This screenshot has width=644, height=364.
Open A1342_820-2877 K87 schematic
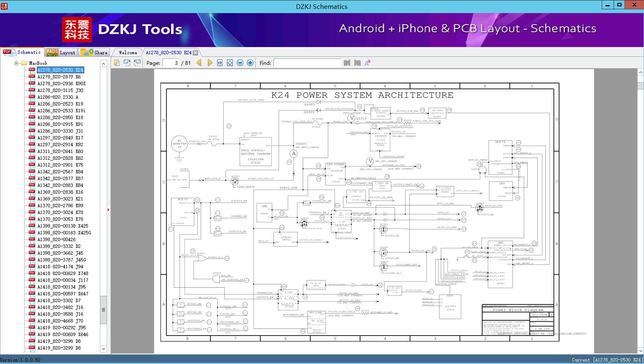click(x=60, y=178)
